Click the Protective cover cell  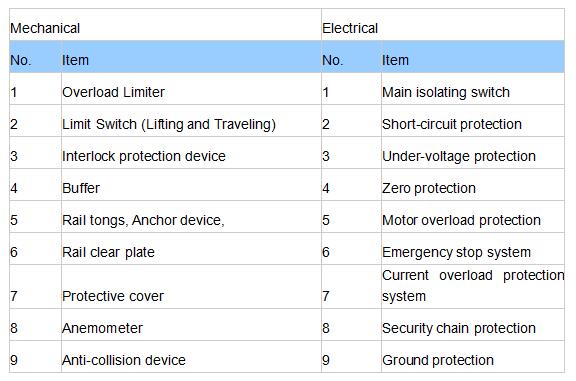191,287
